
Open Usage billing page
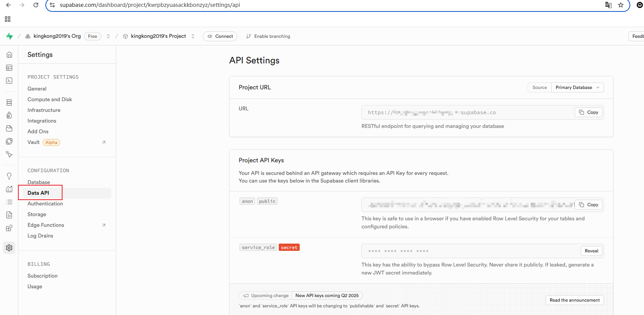(35, 286)
